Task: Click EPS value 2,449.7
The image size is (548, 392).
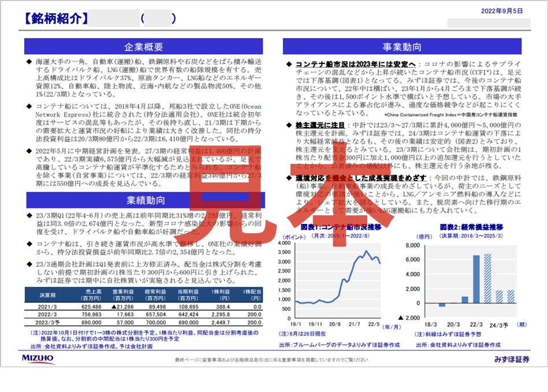Action: click(221, 323)
